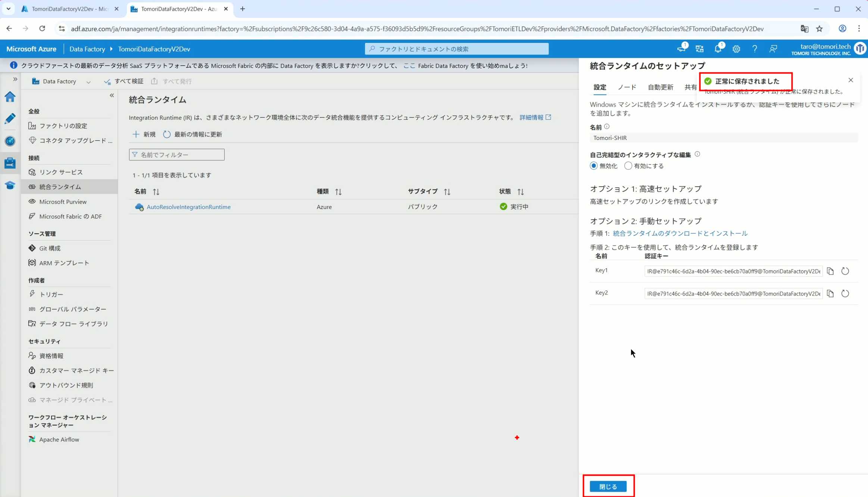Open the Monitor gauge icon in sidebar

[10, 141]
